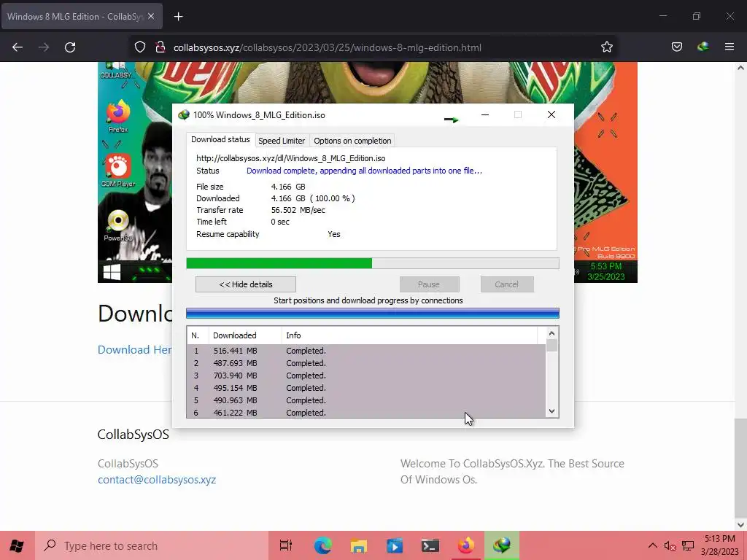Close the IDM download dialog

pos(551,114)
